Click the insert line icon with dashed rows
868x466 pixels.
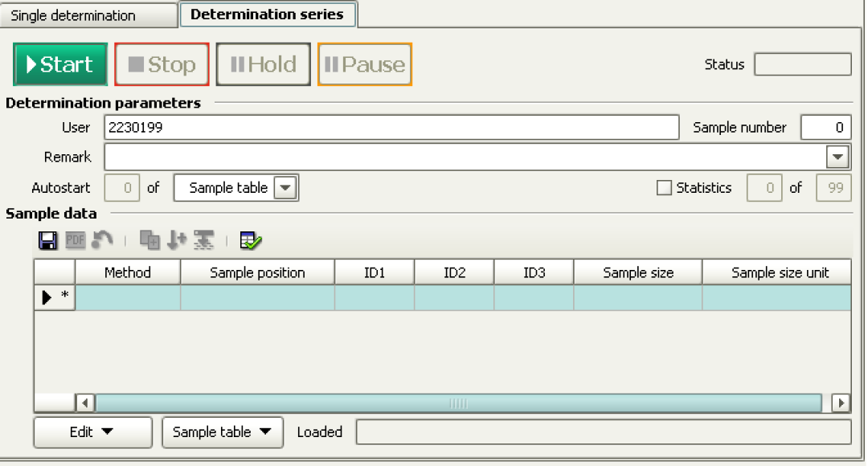tap(203, 240)
